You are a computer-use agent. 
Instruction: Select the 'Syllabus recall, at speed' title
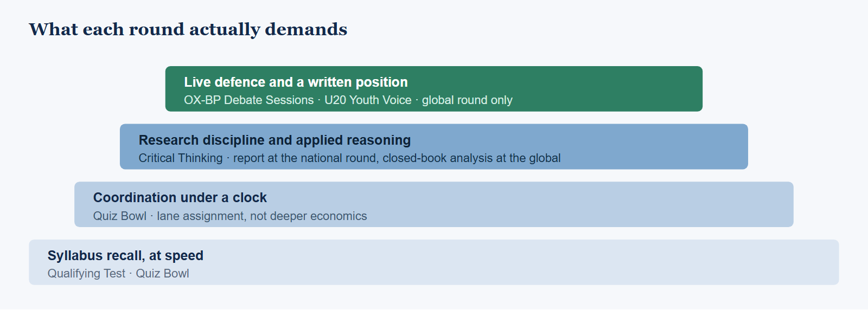pos(125,255)
